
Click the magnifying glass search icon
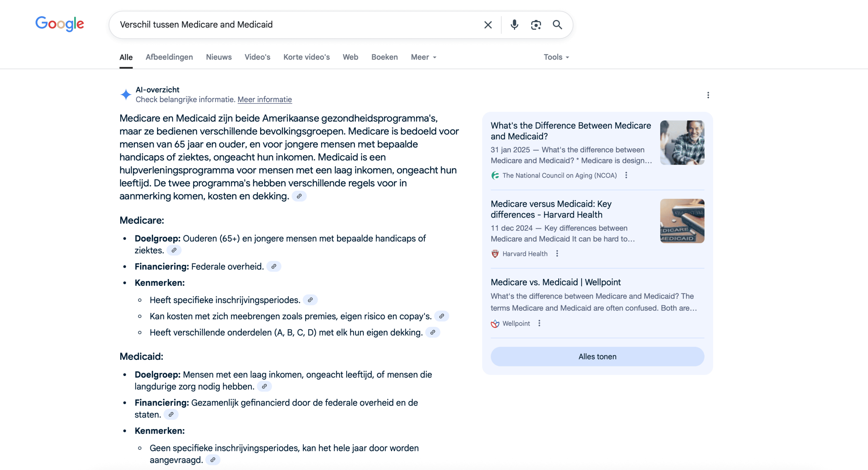point(557,25)
